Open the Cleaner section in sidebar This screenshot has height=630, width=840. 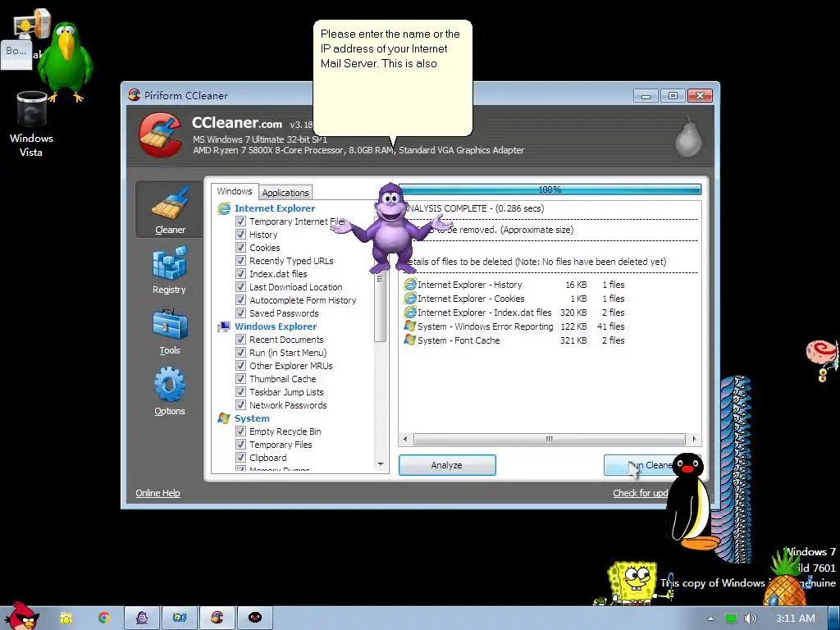tap(169, 209)
